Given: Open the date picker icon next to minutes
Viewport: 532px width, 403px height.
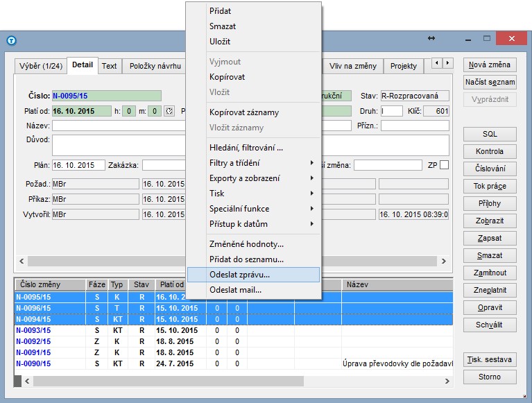Looking at the screenshot, I should click(x=169, y=111).
